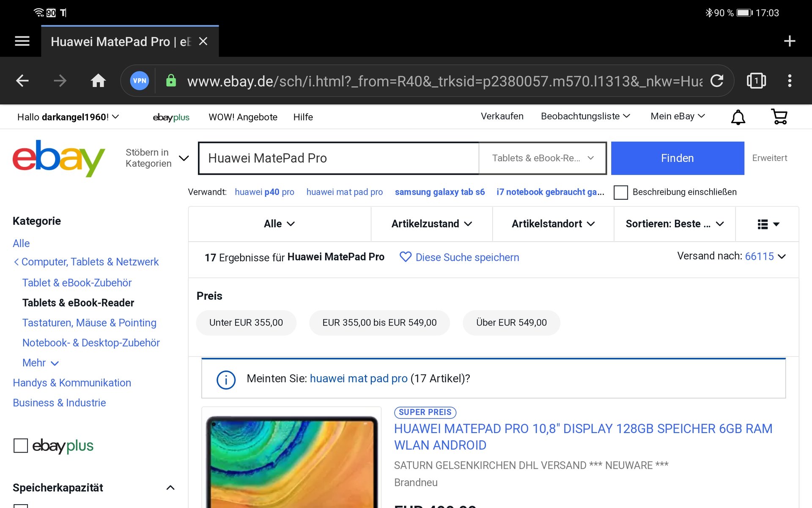Collapse Speicherkapazität filter section
812x508 pixels.
click(x=93, y=488)
